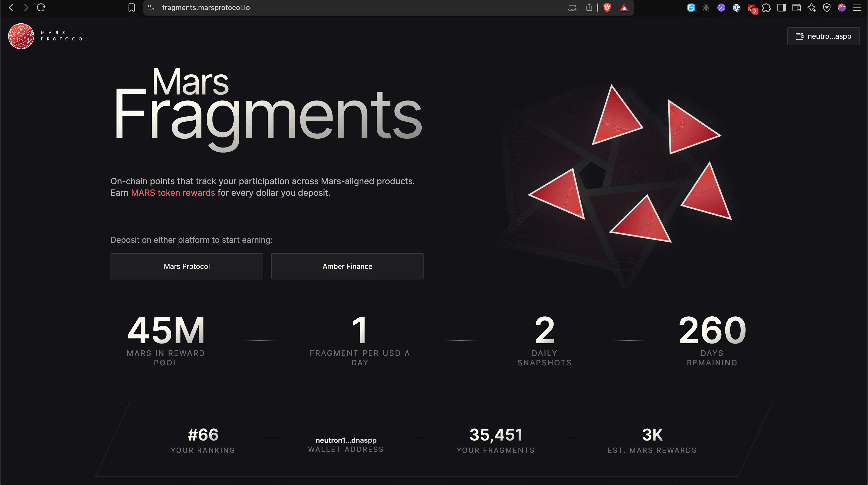Open Brave Wallet from the toolbar
Screen dimensions: 868x485
coord(796,8)
